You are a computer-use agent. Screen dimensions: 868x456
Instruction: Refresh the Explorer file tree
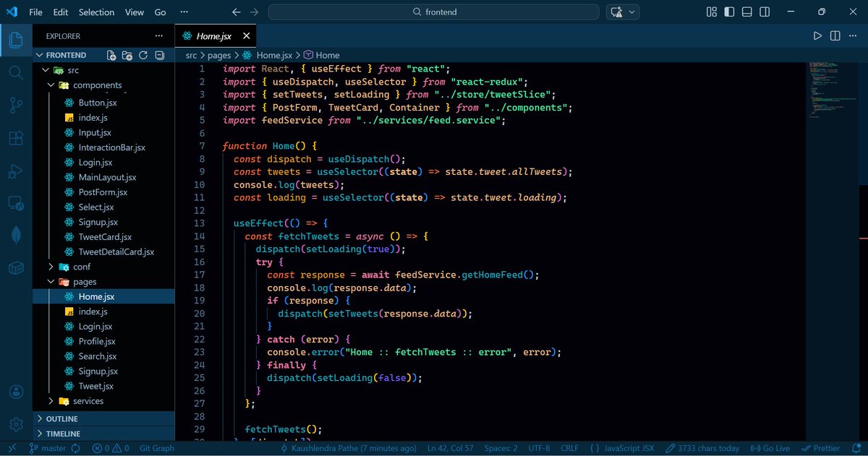tap(143, 55)
